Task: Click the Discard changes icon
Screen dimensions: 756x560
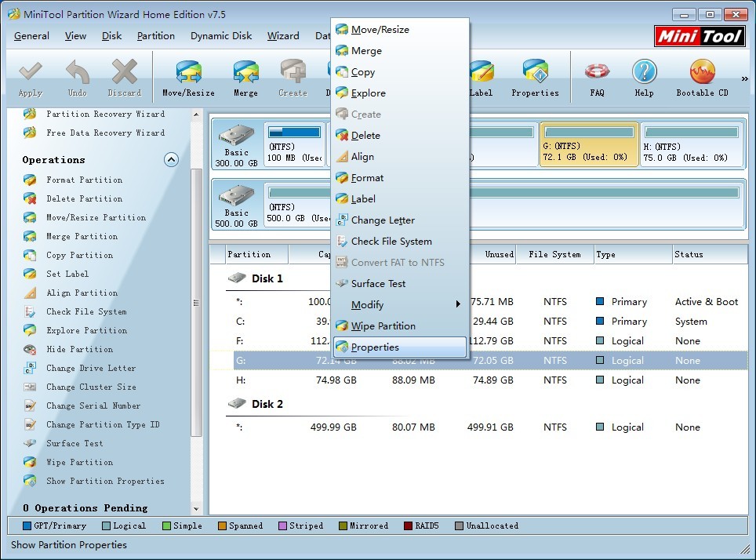Action: tap(124, 77)
